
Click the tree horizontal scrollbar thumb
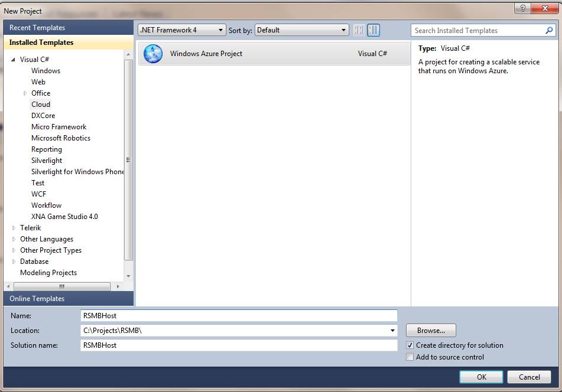point(61,286)
